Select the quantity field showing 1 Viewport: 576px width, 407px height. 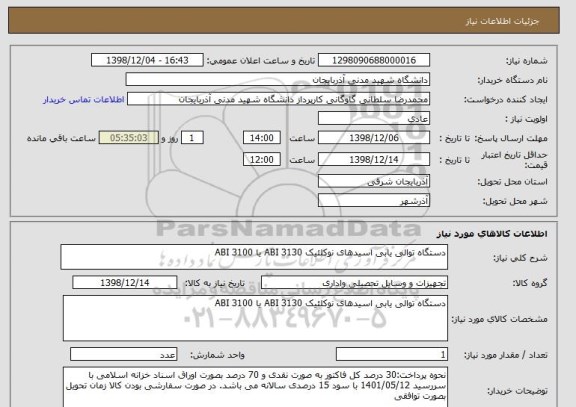click(x=392, y=355)
